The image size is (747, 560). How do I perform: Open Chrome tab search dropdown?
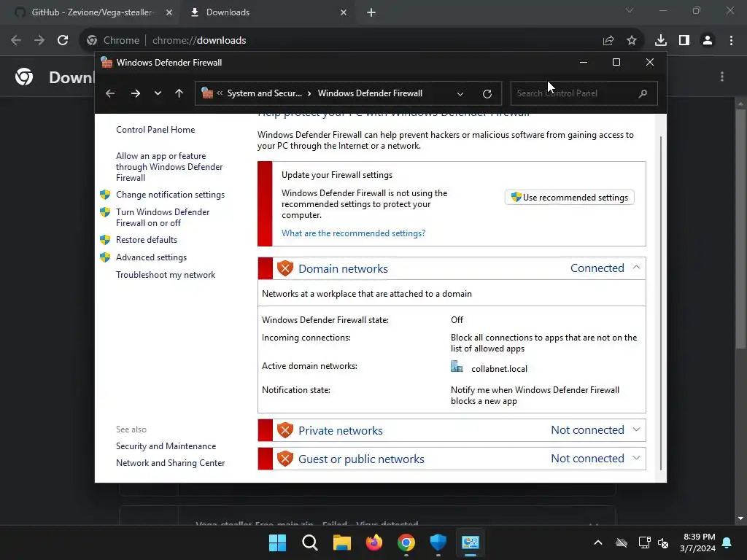(630, 10)
